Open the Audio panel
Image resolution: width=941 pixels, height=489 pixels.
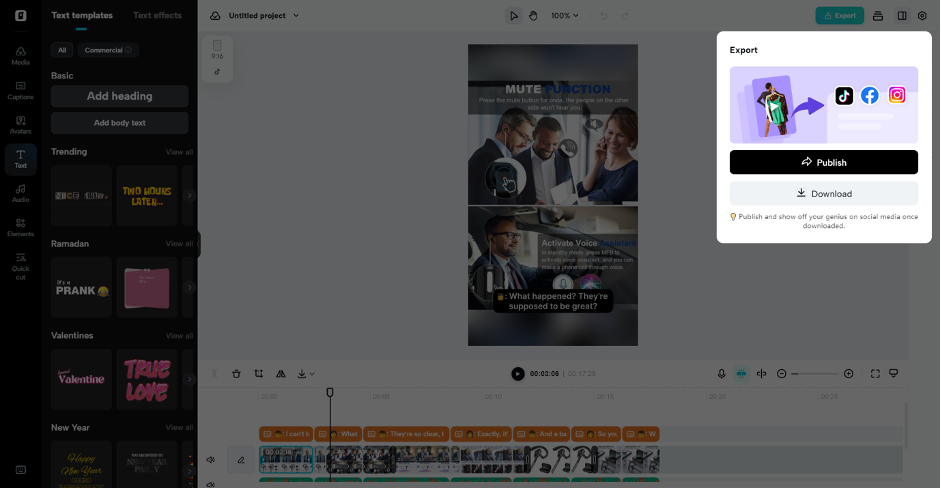pyautogui.click(x=20, y=192)
